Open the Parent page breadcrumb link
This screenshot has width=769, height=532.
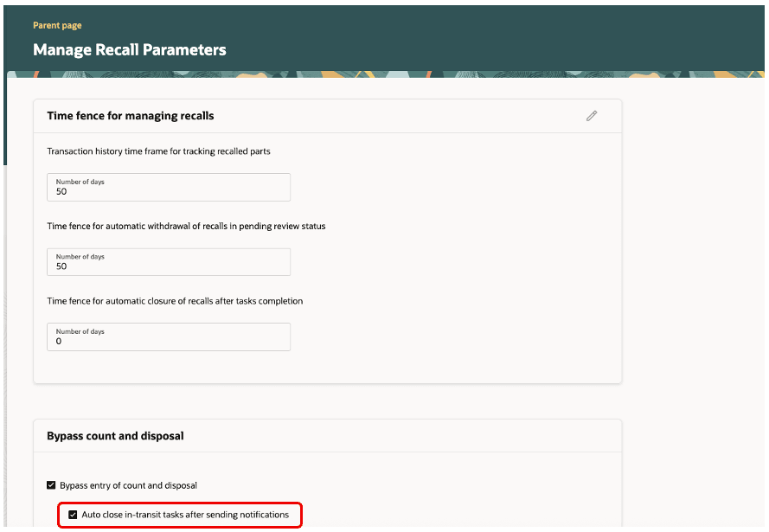coord(57,25)
